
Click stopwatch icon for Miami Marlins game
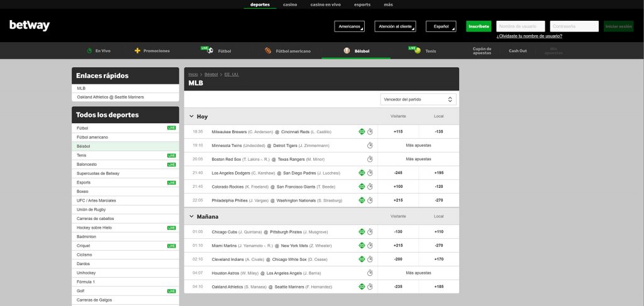(x=370, y=245)
